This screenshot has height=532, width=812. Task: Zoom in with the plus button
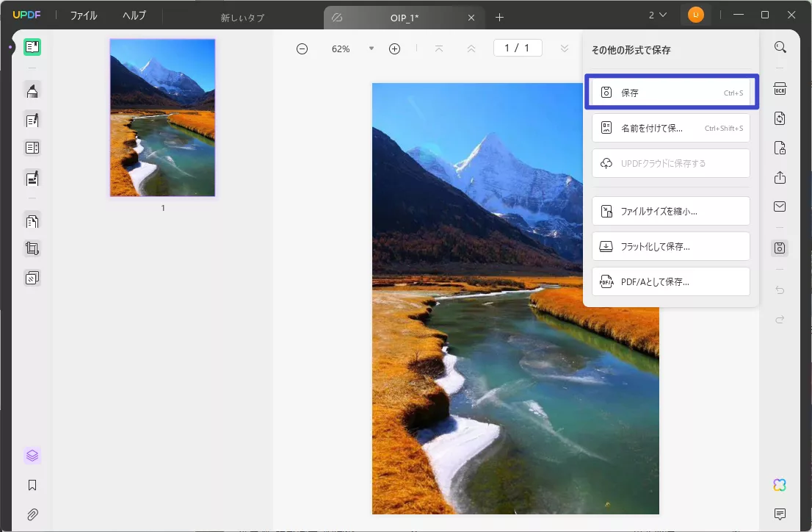tap(394, 48)
